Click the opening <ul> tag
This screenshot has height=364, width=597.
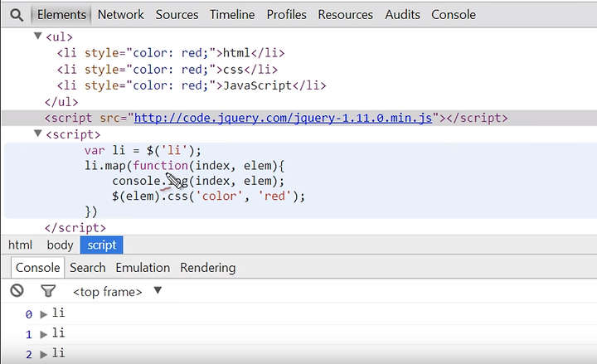coord(59,37)
